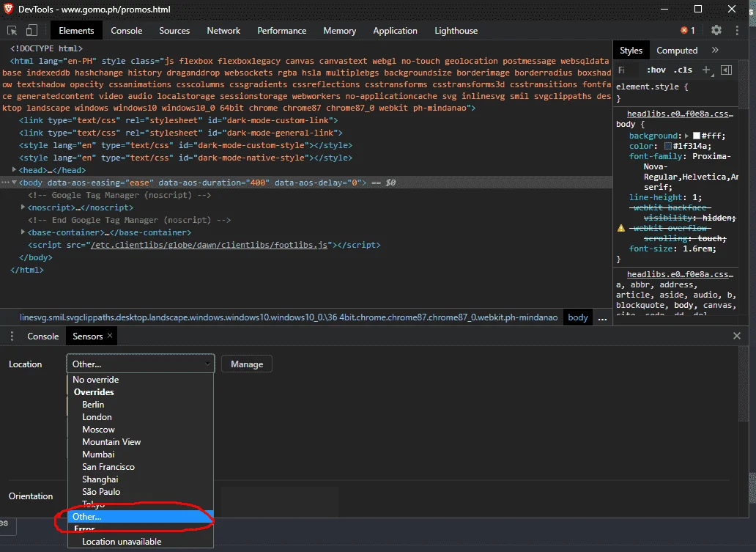Open DevTools settings gear
The width and height of the screenshot is (756, 552).
point(716,30)
